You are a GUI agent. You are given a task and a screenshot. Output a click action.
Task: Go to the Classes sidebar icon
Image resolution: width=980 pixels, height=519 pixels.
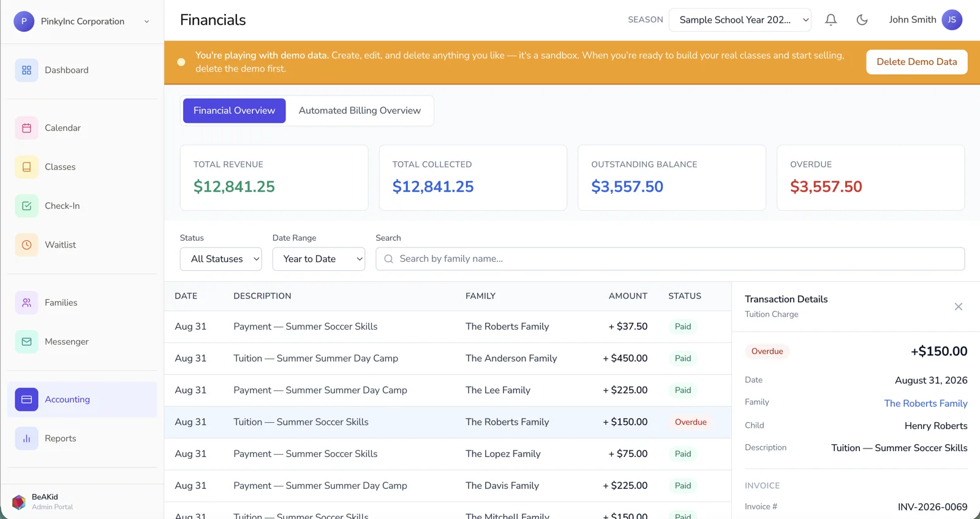click(26, 167)
